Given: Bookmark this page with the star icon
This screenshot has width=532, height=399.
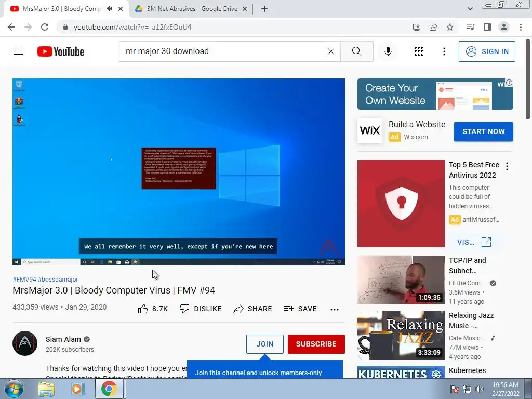Looking at the screenshot, I should (450, 27).
